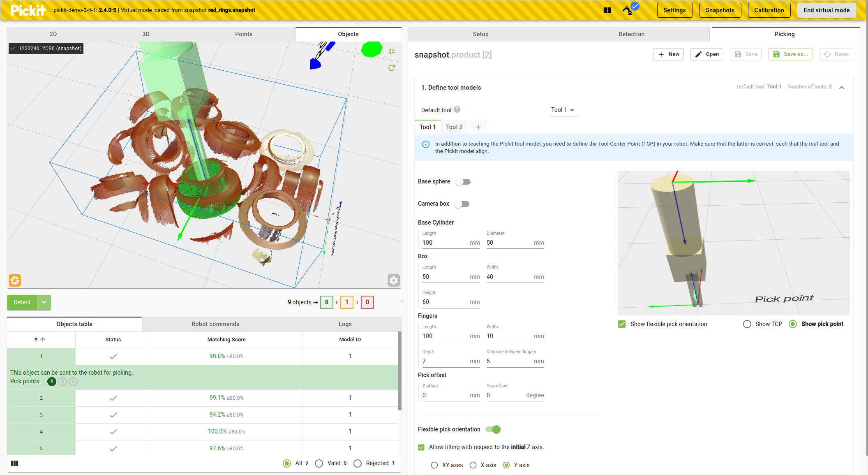Viewport: 868px width, 475px height.
Task: Reset the 3D view with refresh icon
Action: [391, 68]
